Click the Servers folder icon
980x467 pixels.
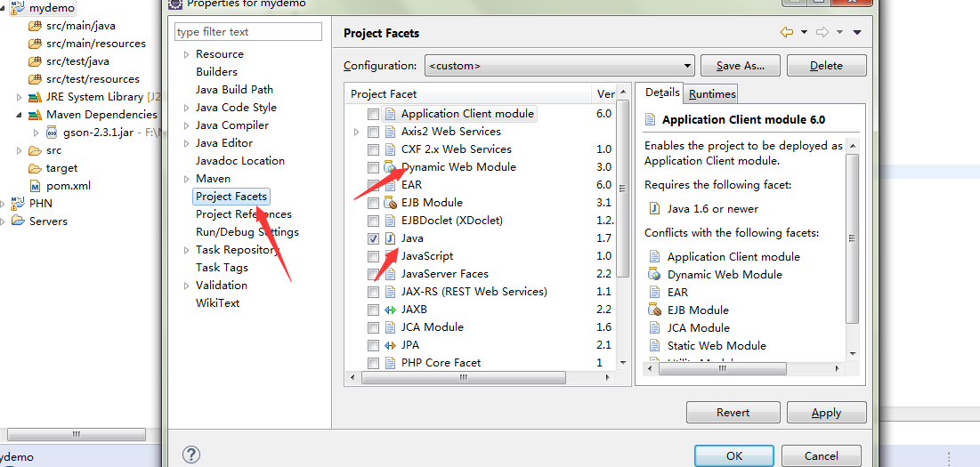pos(18,221)
